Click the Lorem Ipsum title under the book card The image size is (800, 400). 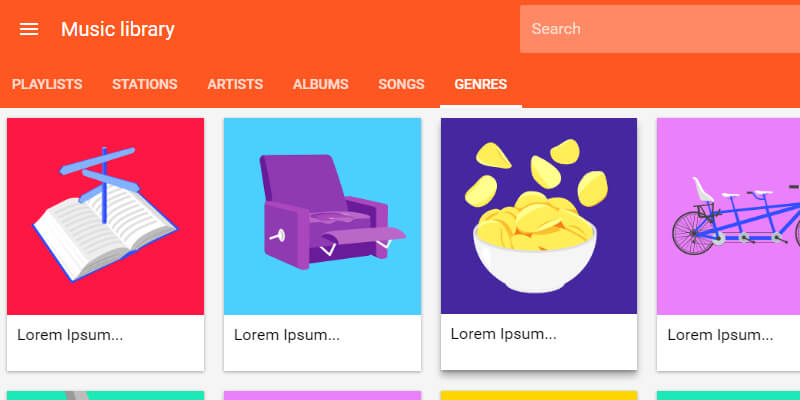[70, 334]
